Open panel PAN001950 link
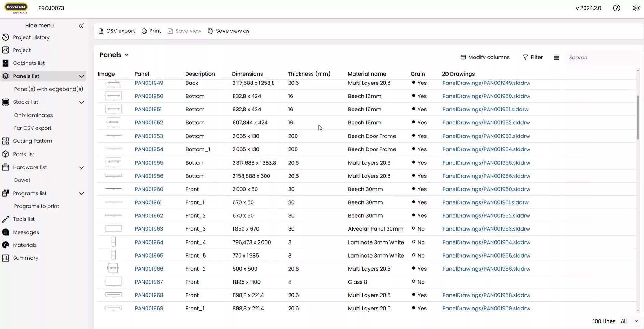This screenshot has width=644, height=329. coord(149,96)
